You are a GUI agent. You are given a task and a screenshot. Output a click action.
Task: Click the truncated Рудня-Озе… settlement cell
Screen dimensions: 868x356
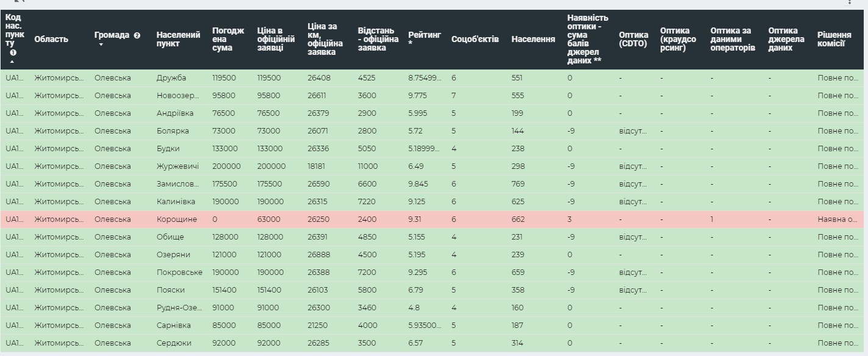click(178, 308)
